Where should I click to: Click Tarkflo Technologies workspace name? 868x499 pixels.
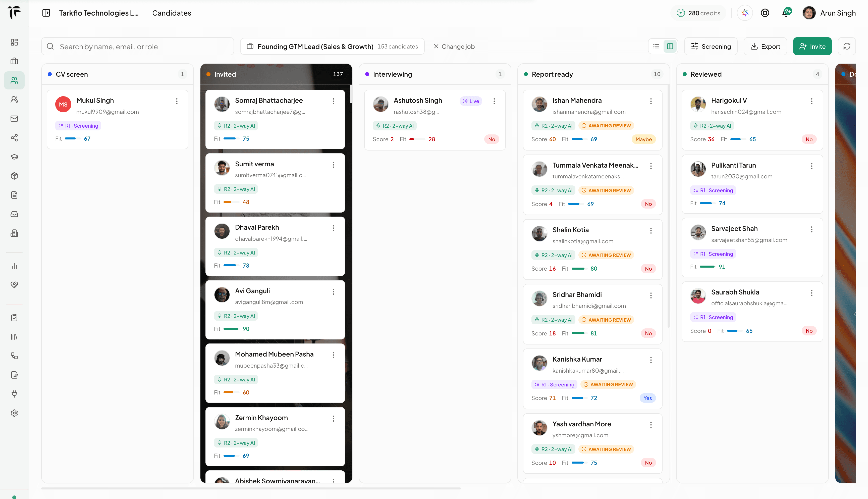tap(99, 13)
